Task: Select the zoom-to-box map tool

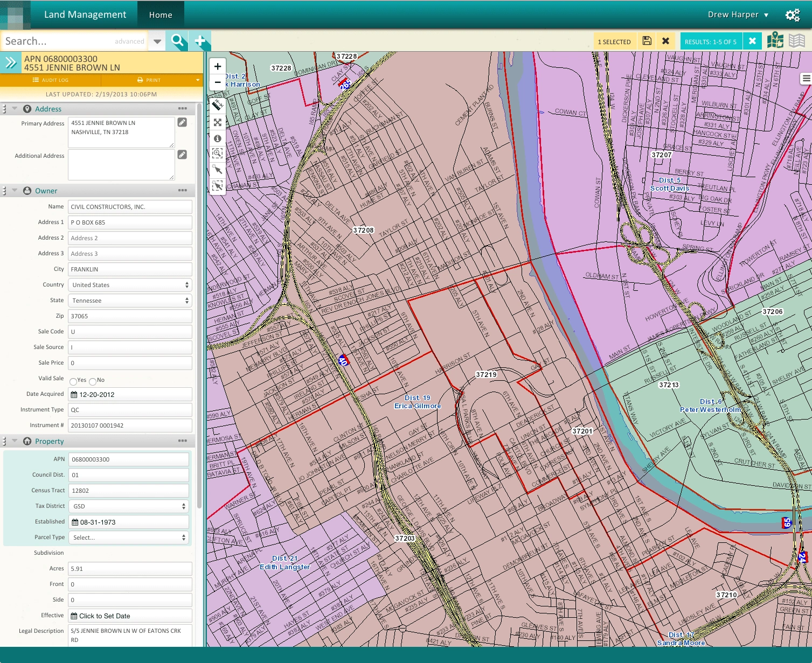Action: (x=218, y=153)
